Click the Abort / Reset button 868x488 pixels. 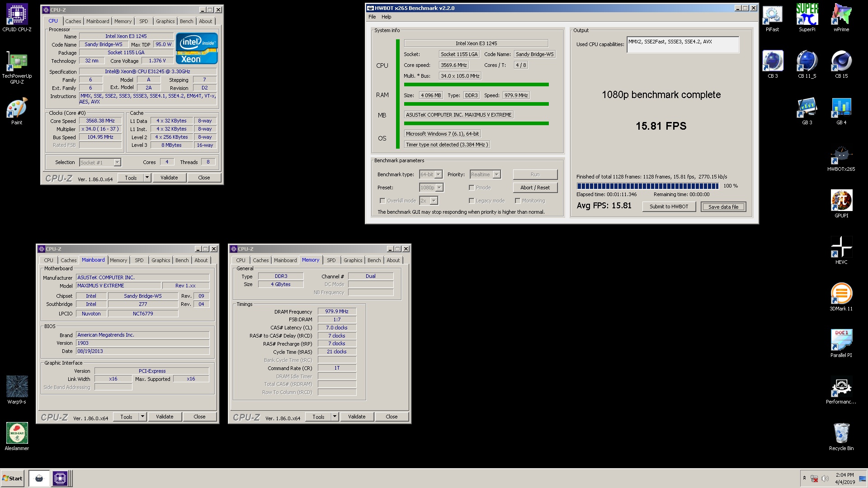tap(535, 188)
